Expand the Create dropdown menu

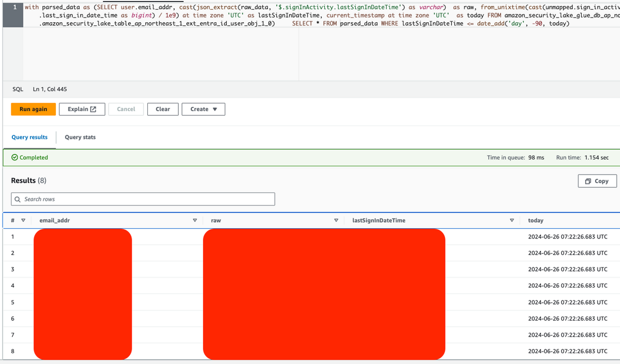[x=203, y=109]
